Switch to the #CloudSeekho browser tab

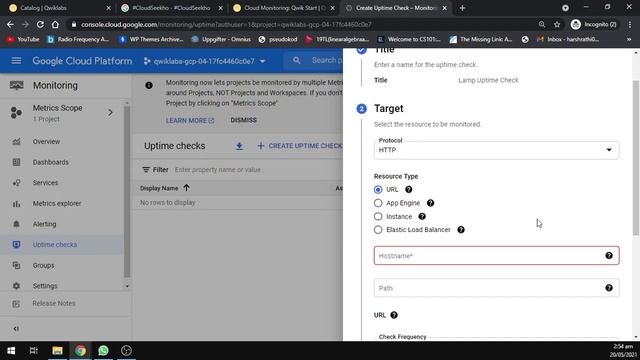coord(171,8)
